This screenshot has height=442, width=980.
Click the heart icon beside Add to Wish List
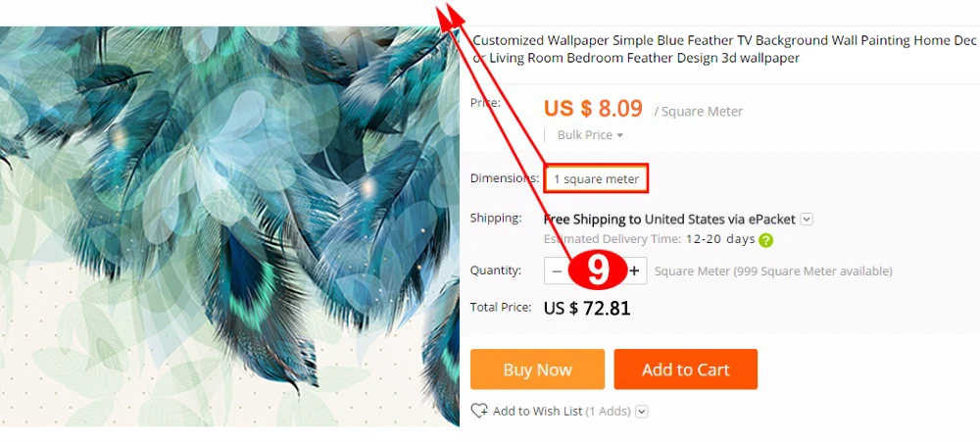[479, 411]
